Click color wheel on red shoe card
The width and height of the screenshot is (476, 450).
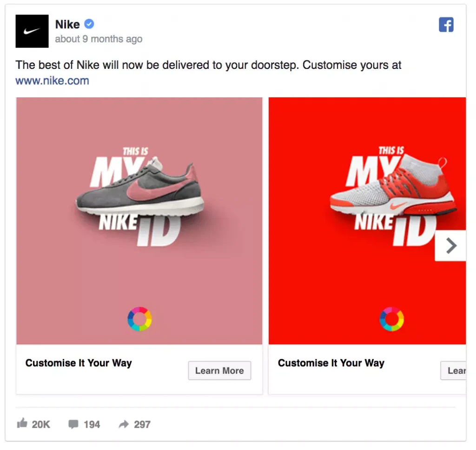point(391,319)
